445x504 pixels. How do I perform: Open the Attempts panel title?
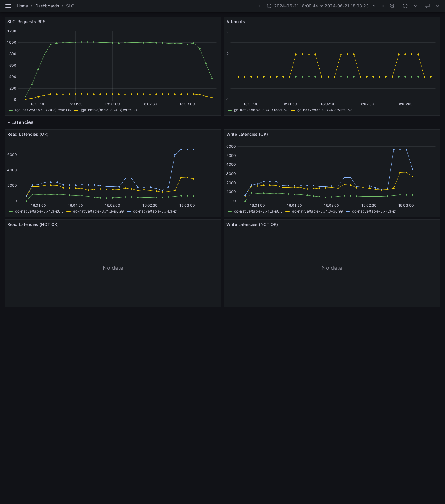236,22
